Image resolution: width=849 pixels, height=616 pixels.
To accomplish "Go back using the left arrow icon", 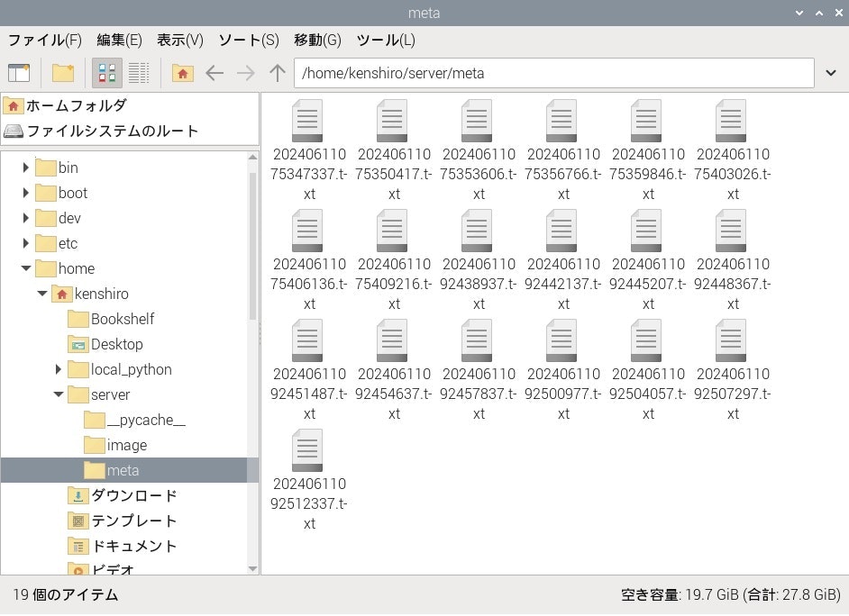I will (x=219, y=73).
